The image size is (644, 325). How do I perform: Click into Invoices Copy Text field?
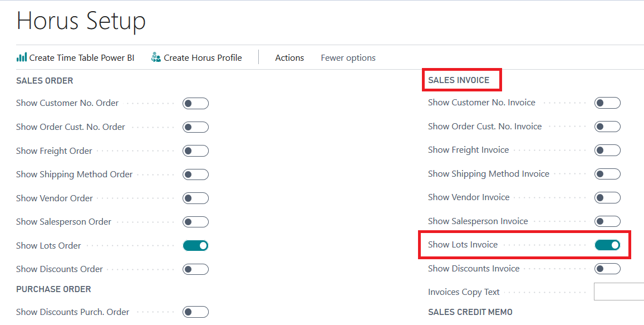619,292
